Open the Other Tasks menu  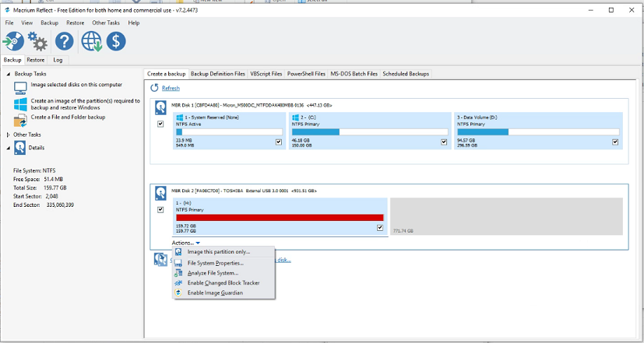click(x=106, y=23)
